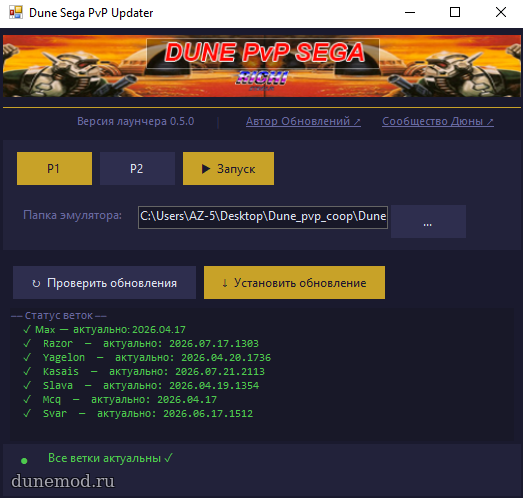
Task: Select the Slava branch status row
Action: [141, 386]
